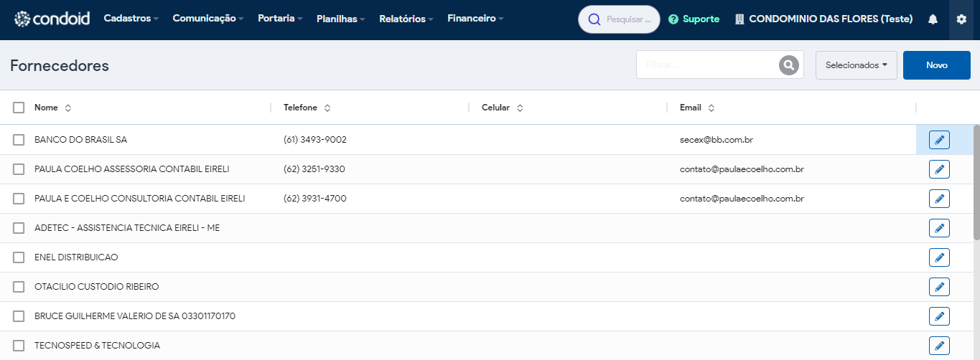Edit OTACILIO CUSTODIO RIBEIRO row pencil
Screen dimensions: 980x360
[x=939, y=287]
